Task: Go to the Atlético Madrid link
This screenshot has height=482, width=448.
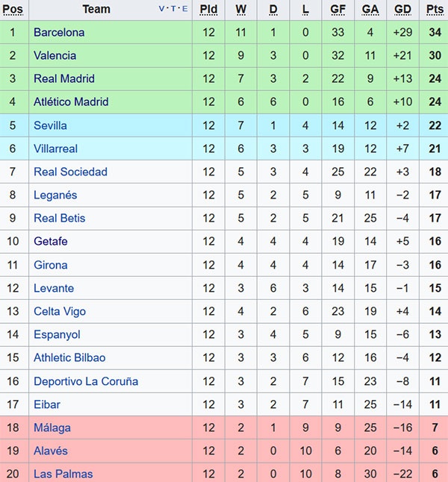Action: coord(71,101)
